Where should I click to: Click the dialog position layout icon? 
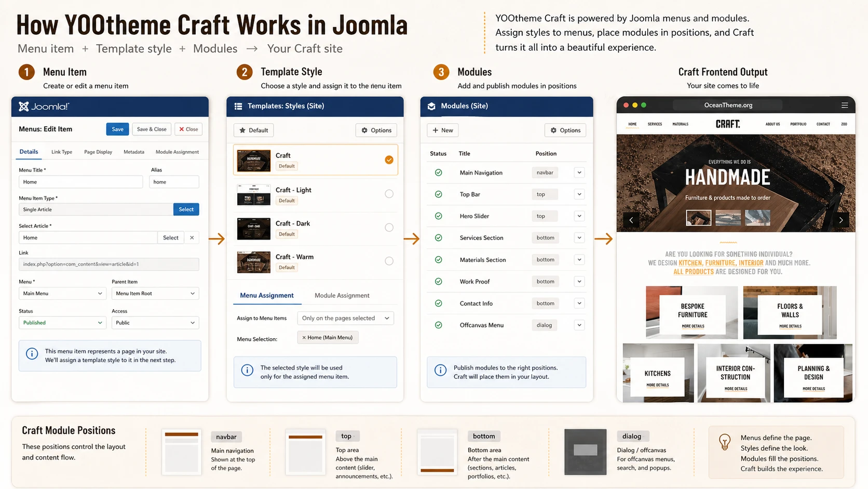pyautogui.click(x=585, y=452)
